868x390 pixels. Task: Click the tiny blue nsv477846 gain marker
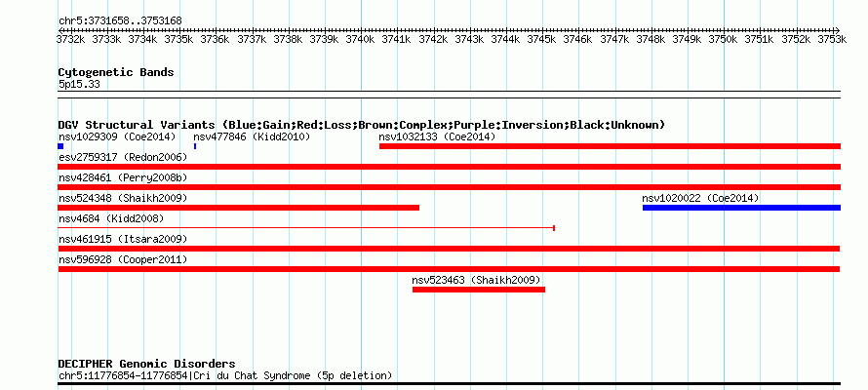(x=195, y=146)
